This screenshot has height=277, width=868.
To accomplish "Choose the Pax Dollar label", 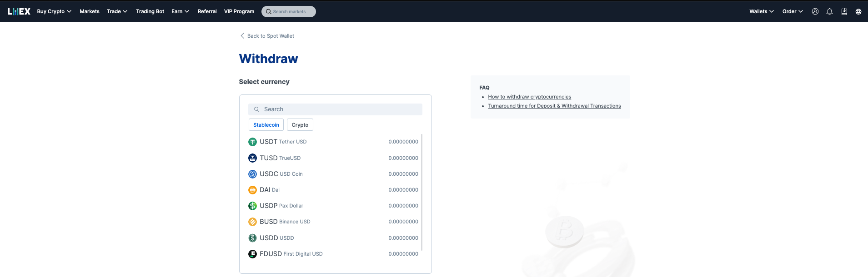I will click(x=291, y=206).
